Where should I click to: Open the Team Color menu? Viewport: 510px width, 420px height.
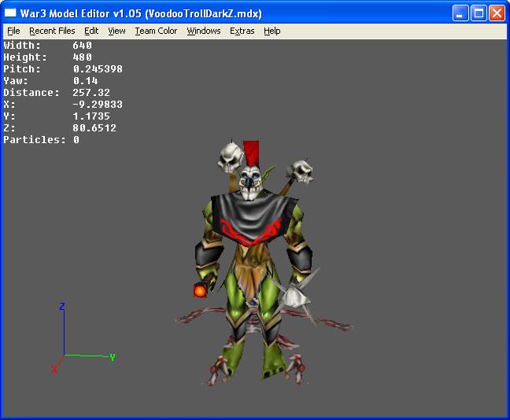point(156,31)
